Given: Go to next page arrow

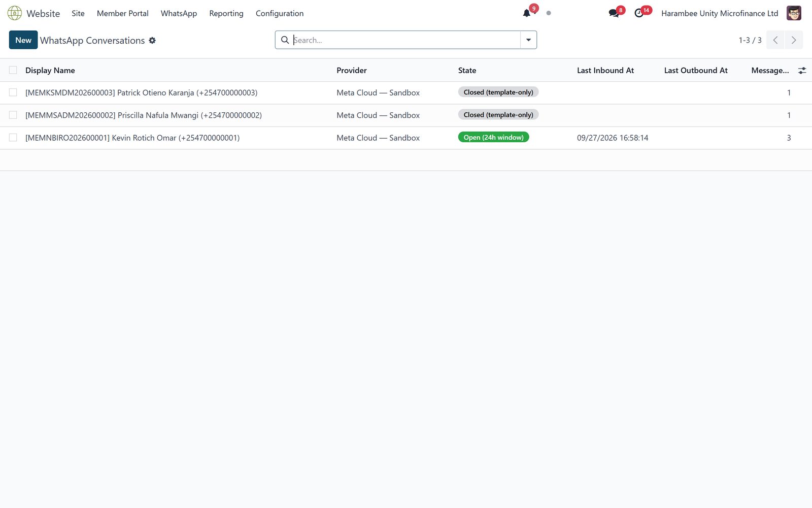Looking at the screenshot, I should click(794, 40).
